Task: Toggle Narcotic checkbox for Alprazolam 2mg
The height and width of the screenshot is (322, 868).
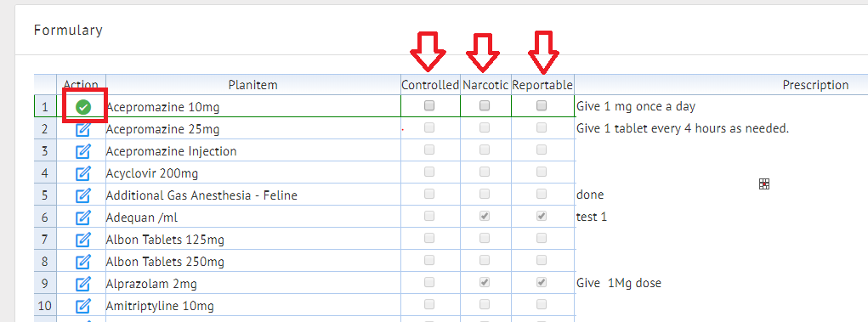Action: [x=485, y=282]
